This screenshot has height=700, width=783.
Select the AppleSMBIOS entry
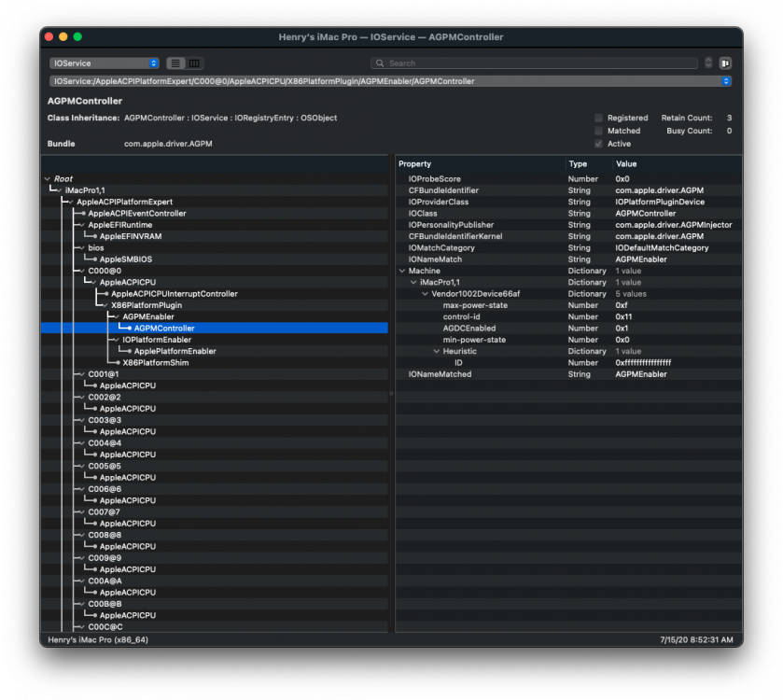coord(125,259)
